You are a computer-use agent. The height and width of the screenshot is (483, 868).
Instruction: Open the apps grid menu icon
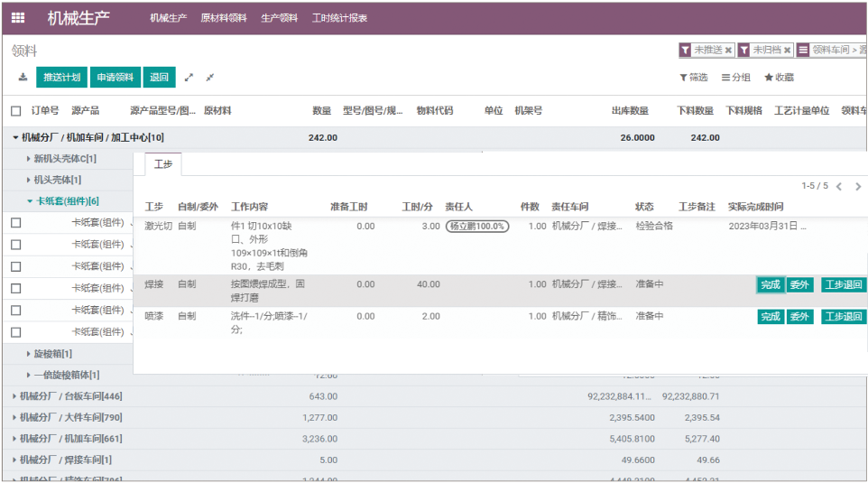(18, 18)
